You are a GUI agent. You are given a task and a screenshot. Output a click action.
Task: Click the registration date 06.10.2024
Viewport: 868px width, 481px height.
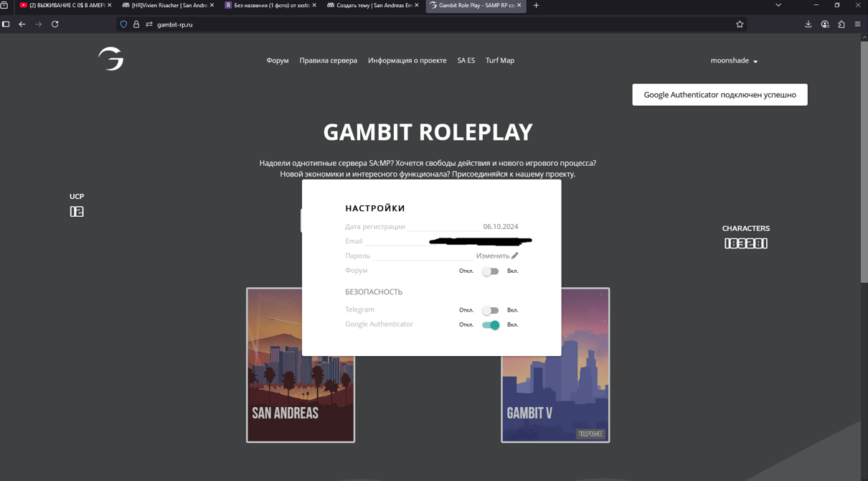(x=501, y=226)
